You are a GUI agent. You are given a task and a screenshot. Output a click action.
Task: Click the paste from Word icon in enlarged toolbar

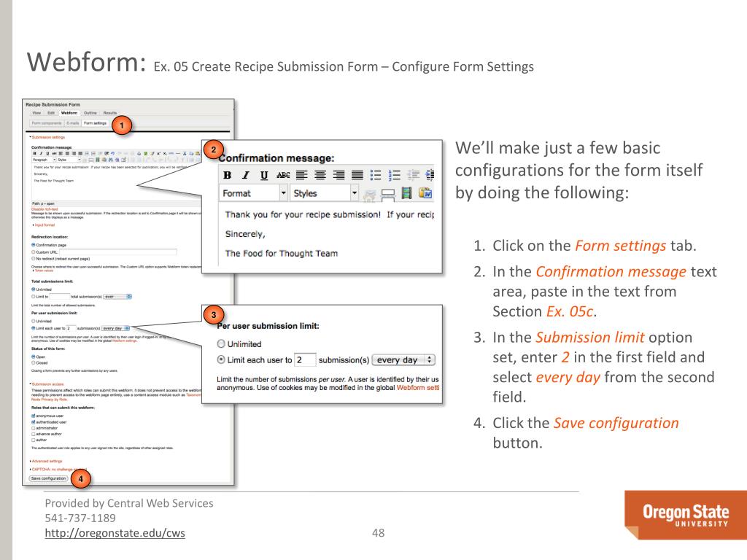pyautogui.click(x=425, y=192)
